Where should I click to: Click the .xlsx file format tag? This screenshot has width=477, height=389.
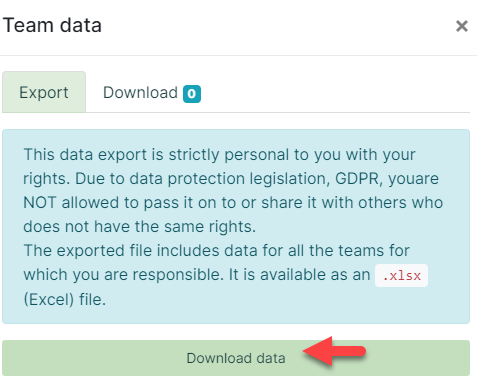coord(401,275)
